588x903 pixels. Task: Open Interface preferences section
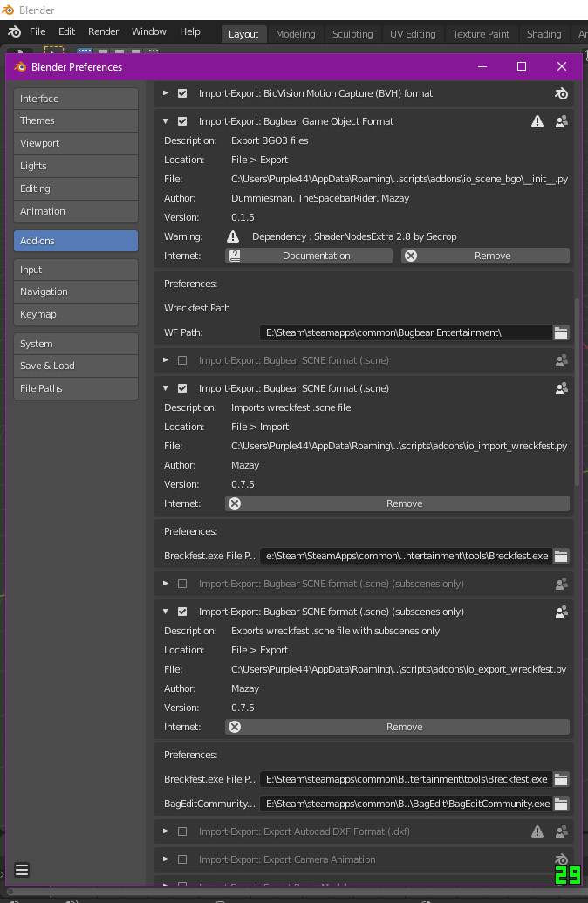coord(75,99)
